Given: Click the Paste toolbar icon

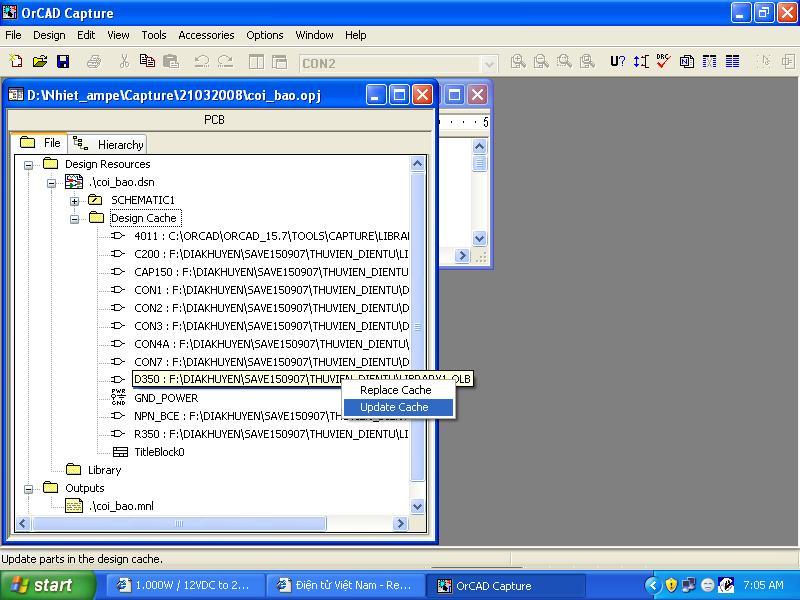Looking at the screenshot, I should point(171,62).
